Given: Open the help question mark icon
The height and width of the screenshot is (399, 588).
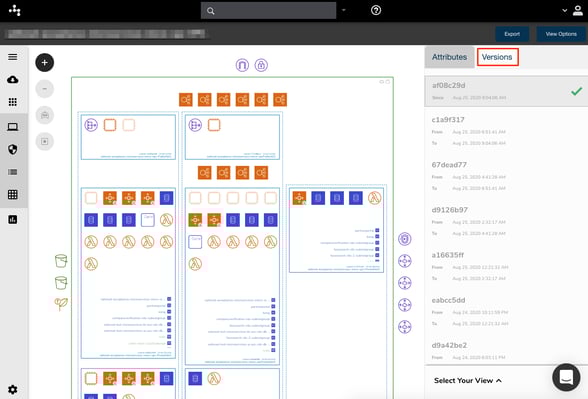Looking at the screenshot, I should [x=376, y=10].
